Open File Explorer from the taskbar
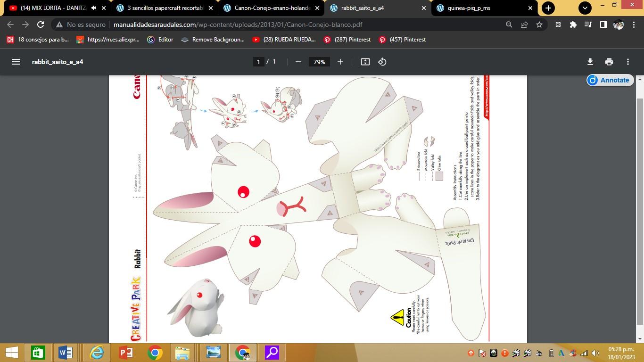Viewport: 644px width, 362px height. [x=182, y=353]
